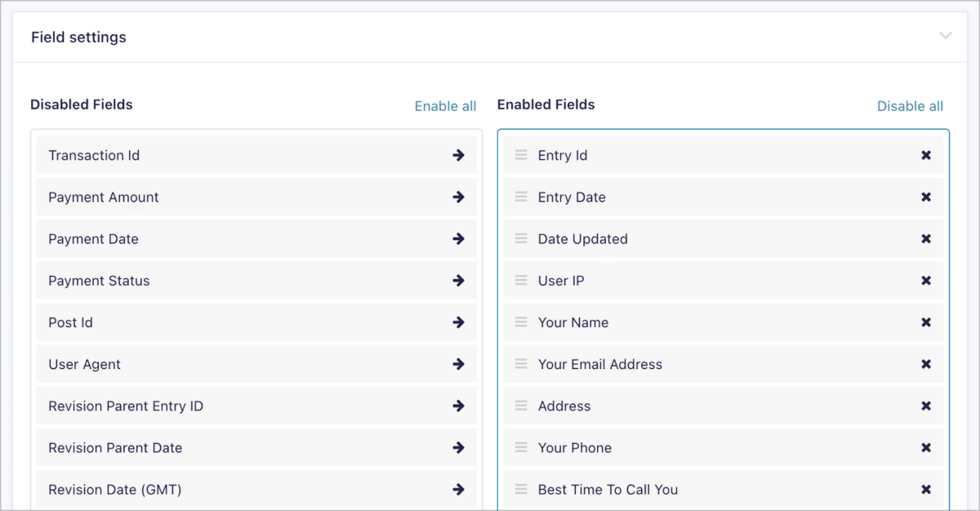980x511 pixels.
Task: Disable the Address field
Action: [926, 406]
